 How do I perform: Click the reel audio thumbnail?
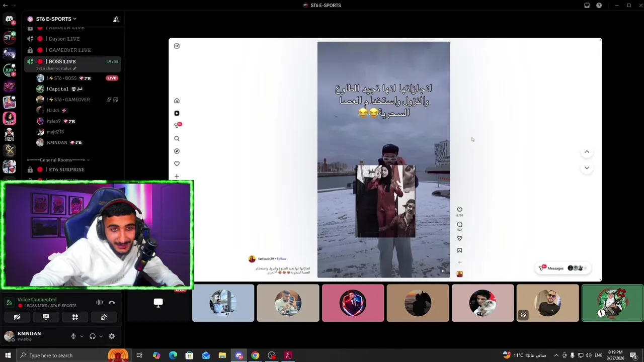point(459,274)
